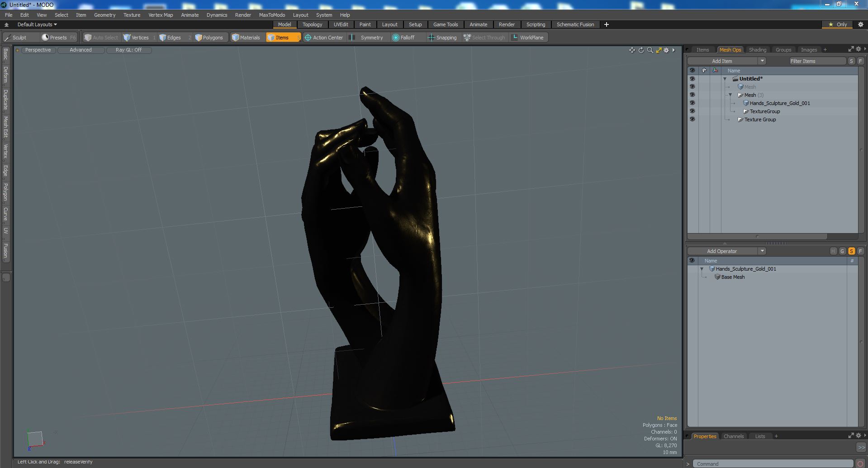
Task: Toggle visibility of Hands_Sculpture_Gold_001
Action: click(x=692, y=103)
